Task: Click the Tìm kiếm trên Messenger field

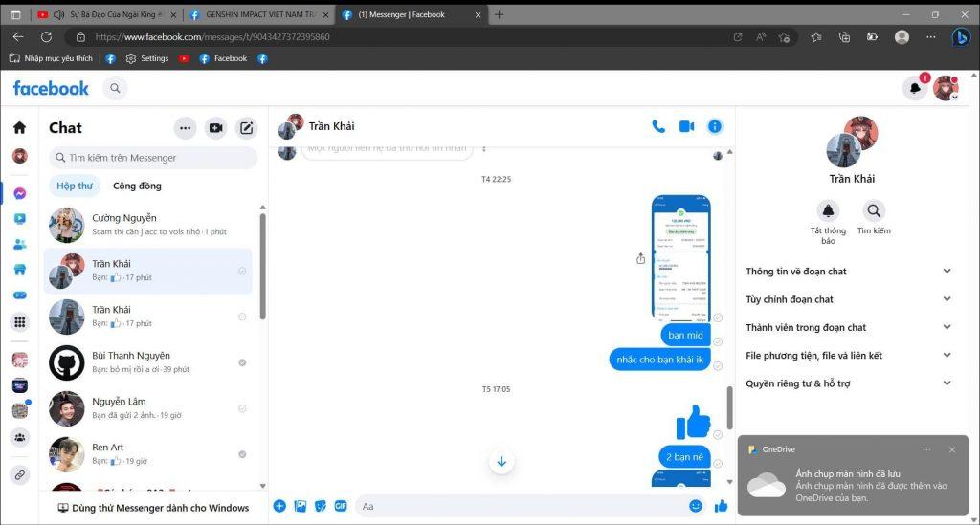Action: click(153, 158)
